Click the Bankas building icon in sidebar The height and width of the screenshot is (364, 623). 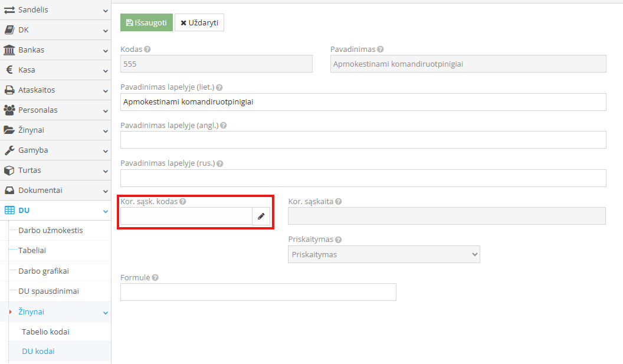[9, 50]
